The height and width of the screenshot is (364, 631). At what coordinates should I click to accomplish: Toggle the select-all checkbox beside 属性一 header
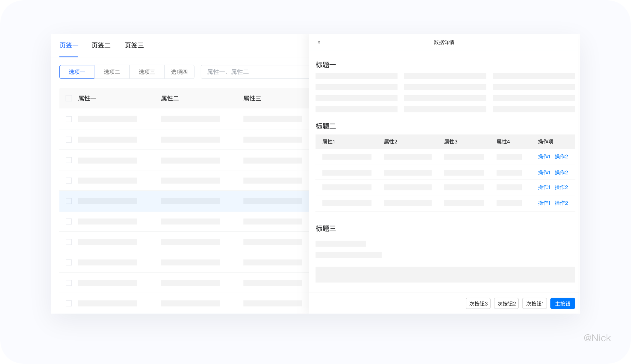coord(69,98)
